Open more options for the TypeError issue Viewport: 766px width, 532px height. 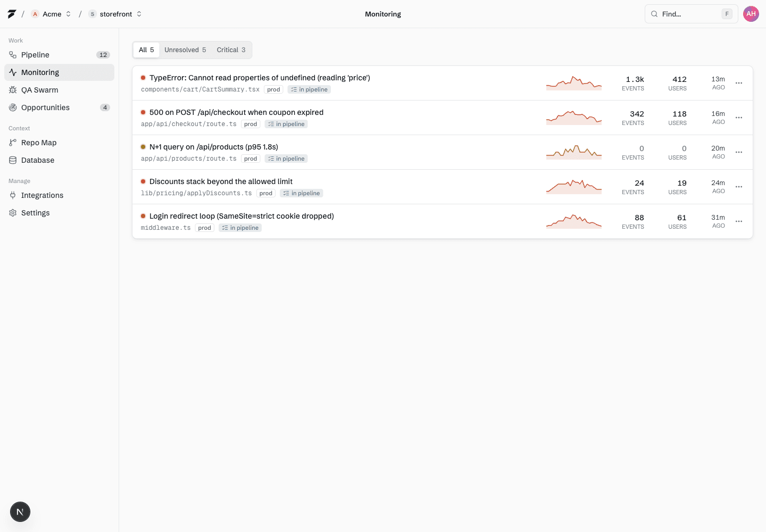click(739, 83)
